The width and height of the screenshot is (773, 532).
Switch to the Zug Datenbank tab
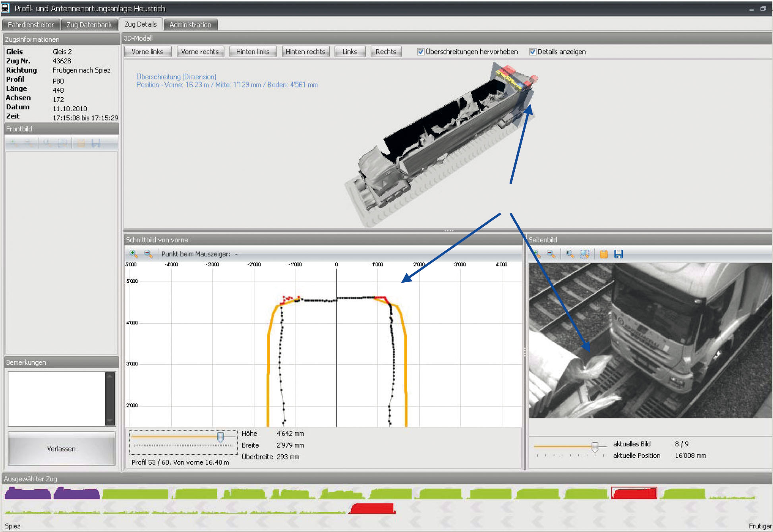89,24
